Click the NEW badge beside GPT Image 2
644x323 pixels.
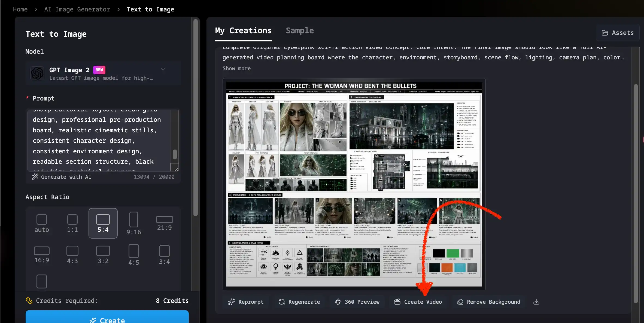(99, 70)
